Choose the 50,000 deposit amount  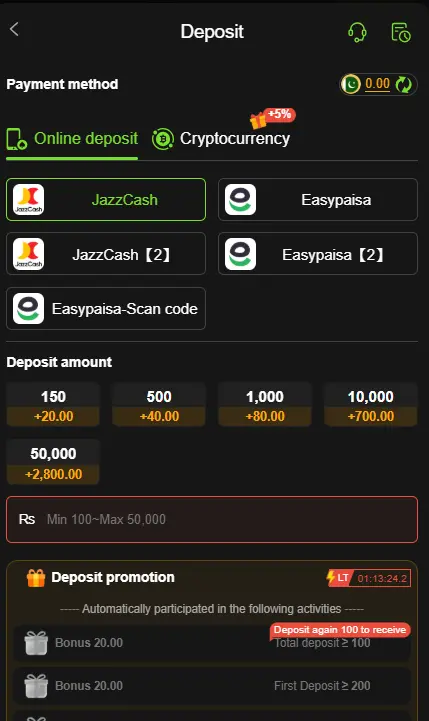(53, 462)
